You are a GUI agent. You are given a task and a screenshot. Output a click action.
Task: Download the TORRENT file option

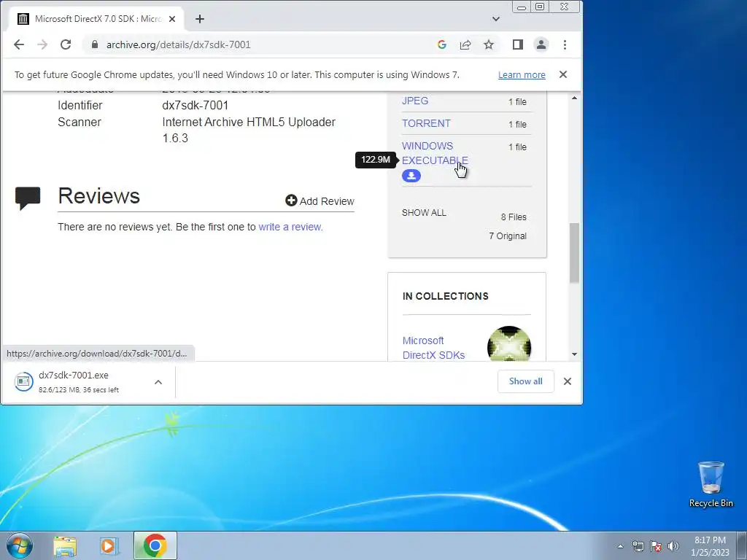[x=426, y=123]
